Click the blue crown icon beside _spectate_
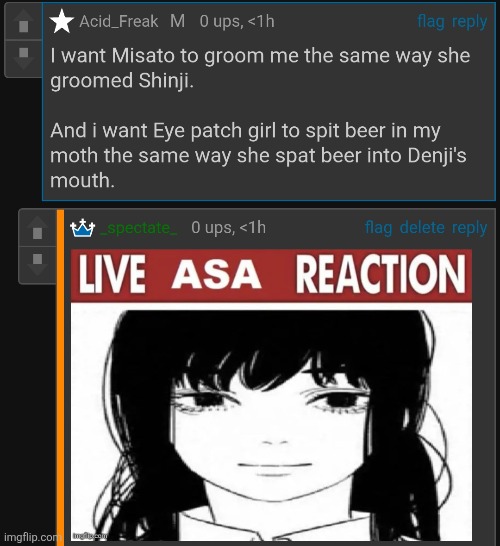Screen dimensions: 500x546 (x=83, y=228)
